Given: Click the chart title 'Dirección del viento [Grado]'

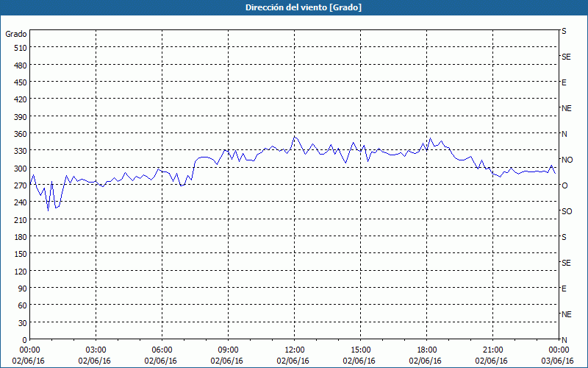Looking at the screenshot, I should 304,7.
